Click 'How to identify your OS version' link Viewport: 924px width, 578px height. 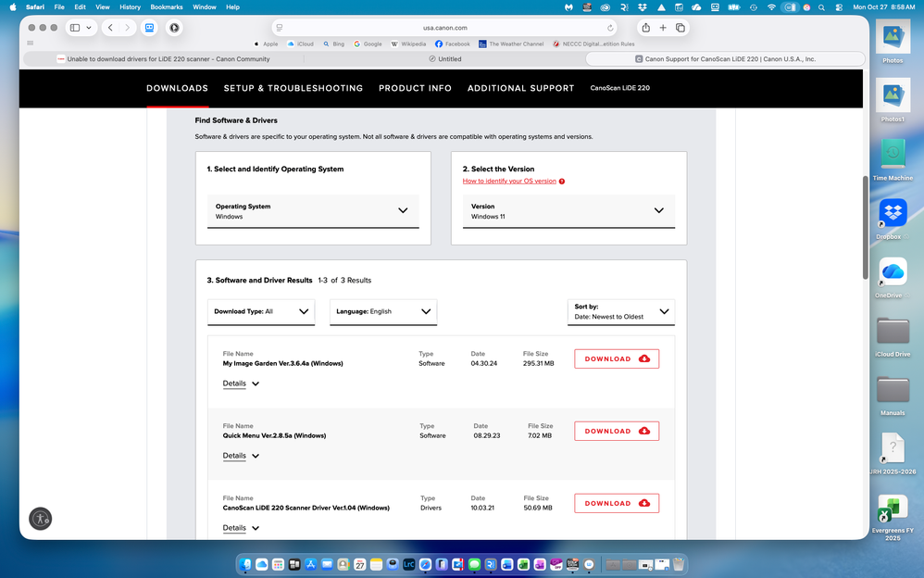(510, 182)
